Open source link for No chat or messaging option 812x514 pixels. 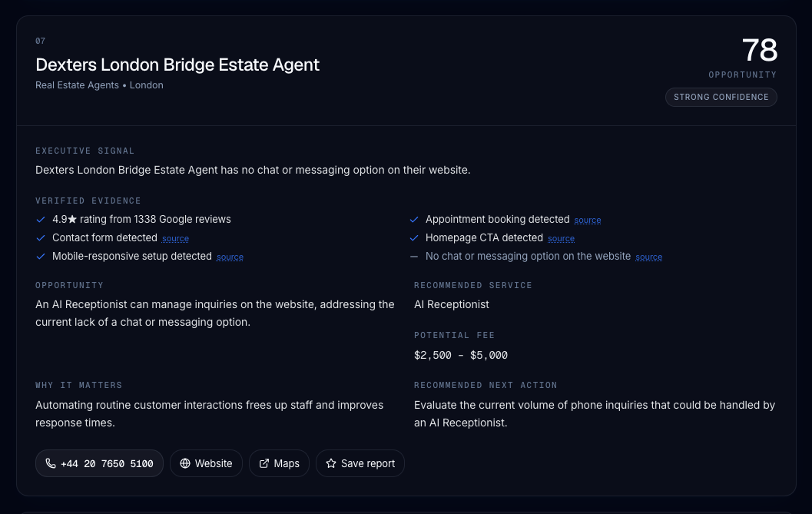coord(649,257)
